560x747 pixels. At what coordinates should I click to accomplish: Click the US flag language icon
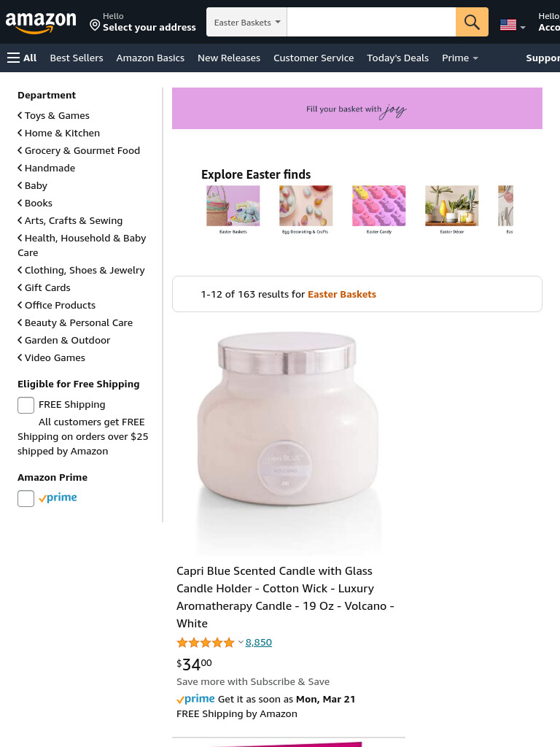508,25
